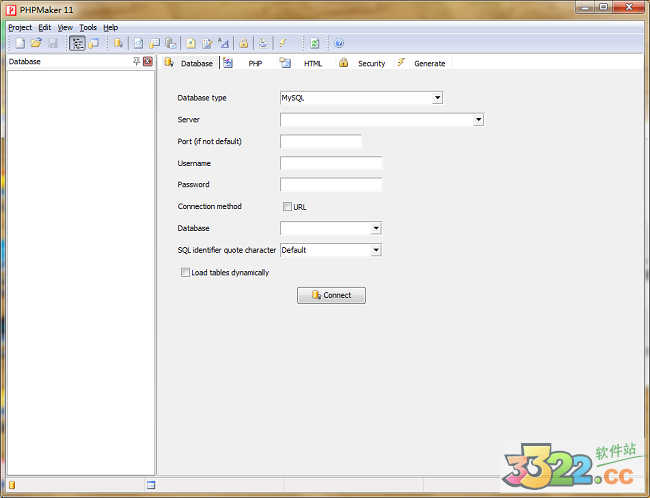This screenshot has width=650, height=498.
Task: Expand the Server dropdown arrow
Action: coord(478,120)
